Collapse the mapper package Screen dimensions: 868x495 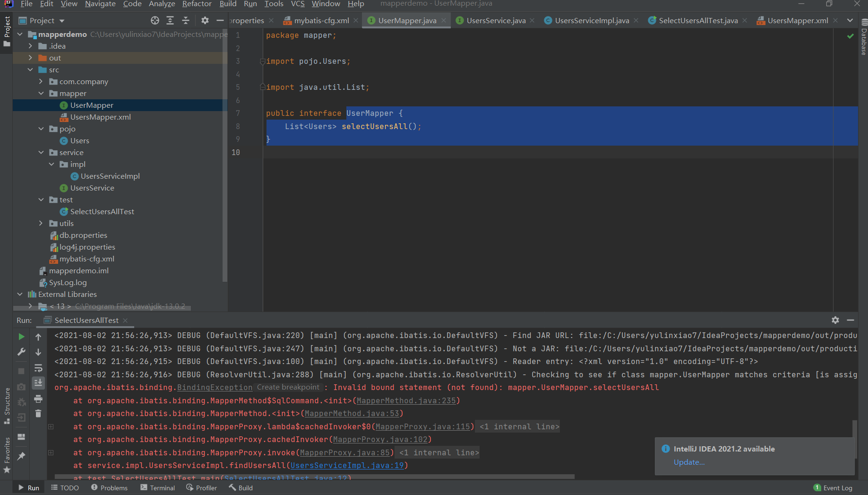click(41, 93)
